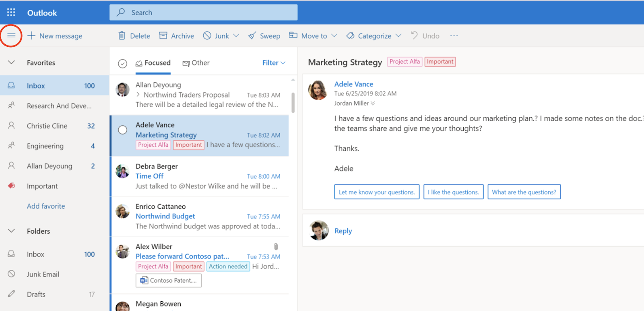The image size is (644, 311).
Task: Switch to the Focused tab
Action: [x=153, y=63]
